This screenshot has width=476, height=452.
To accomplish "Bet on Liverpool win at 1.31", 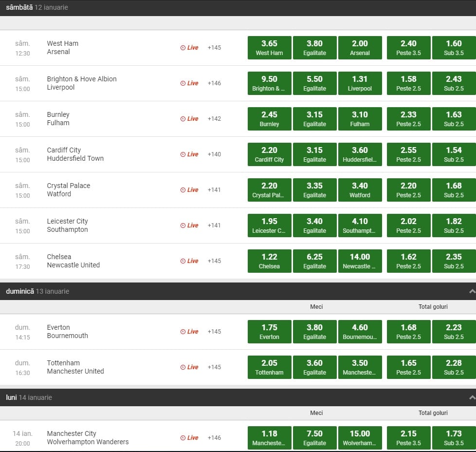I will (x=360, y=83).
